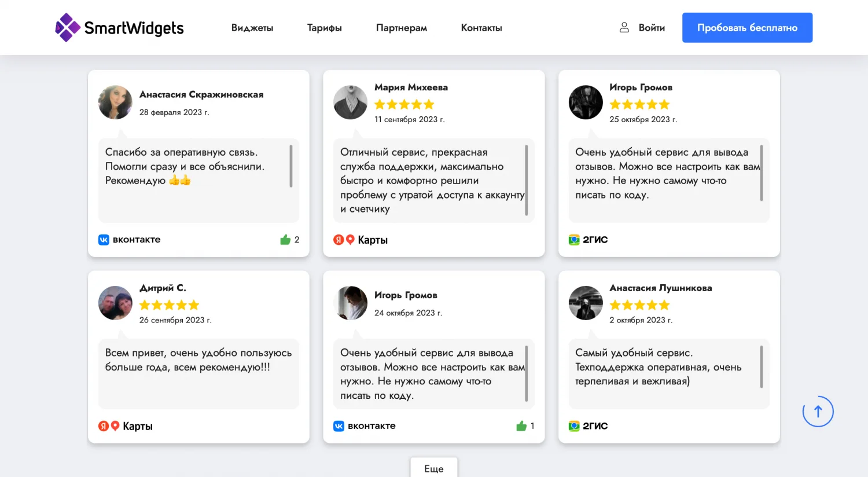This screenshot has height=477, width=868.
Task: Click the SmartWidgets logo
Action: click(x=119, y=28)
